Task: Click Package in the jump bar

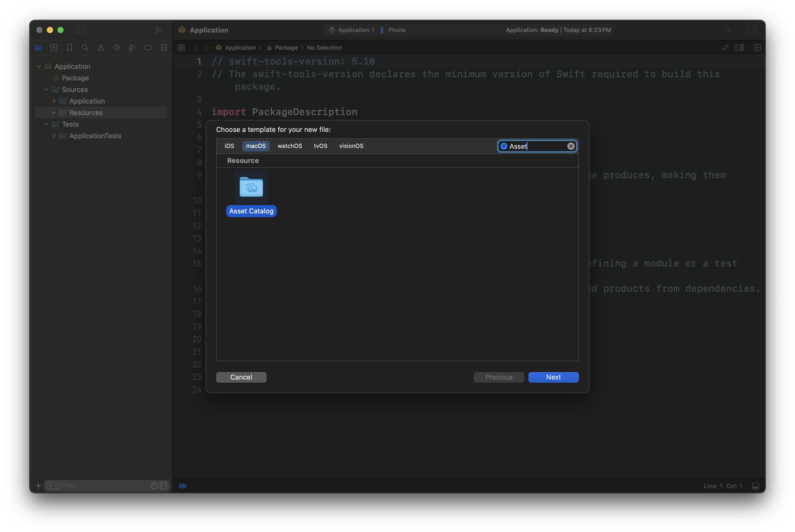Action: [x=282, y=48]
